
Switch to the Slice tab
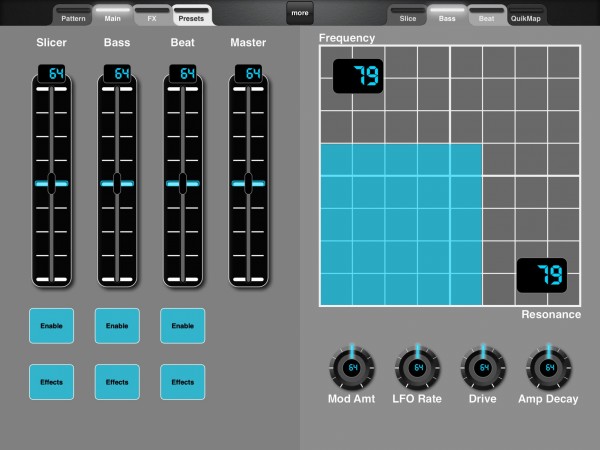[x=408, y=16]
